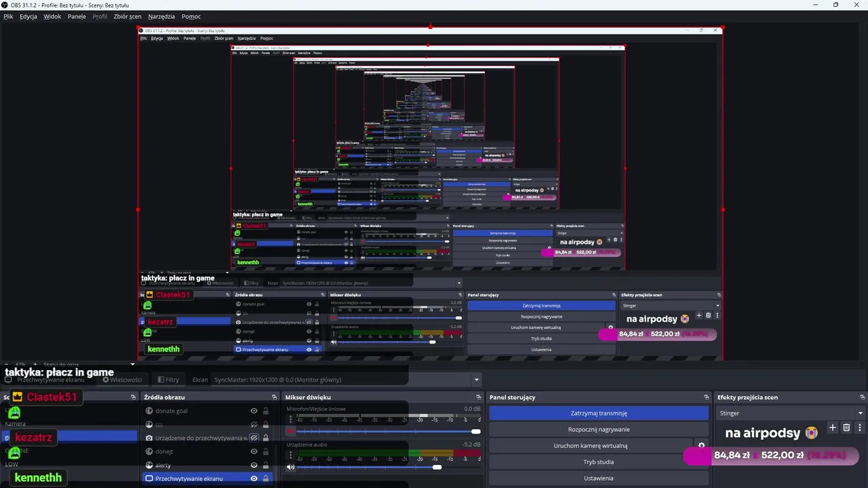Toggle lock on Urządzenie do przechwytywania source
Image resolution: width=868 pixels, height=488 pixels.
coord(266,438)
